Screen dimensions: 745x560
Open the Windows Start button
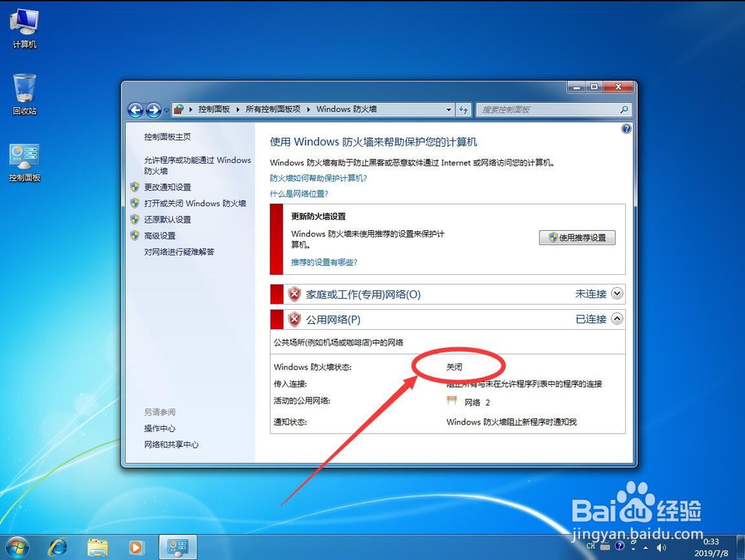coord(17,547)
